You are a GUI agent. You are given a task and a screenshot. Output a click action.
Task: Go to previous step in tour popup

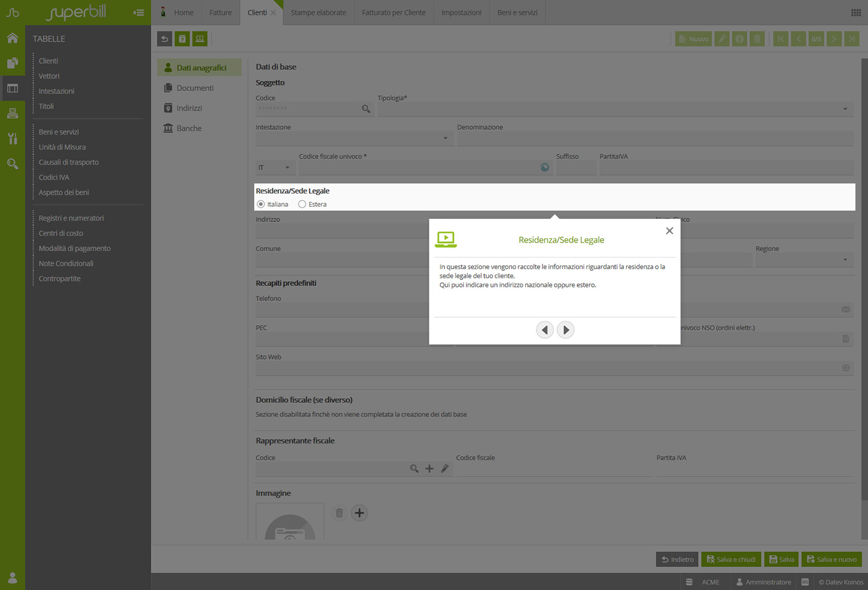point(545,330)
